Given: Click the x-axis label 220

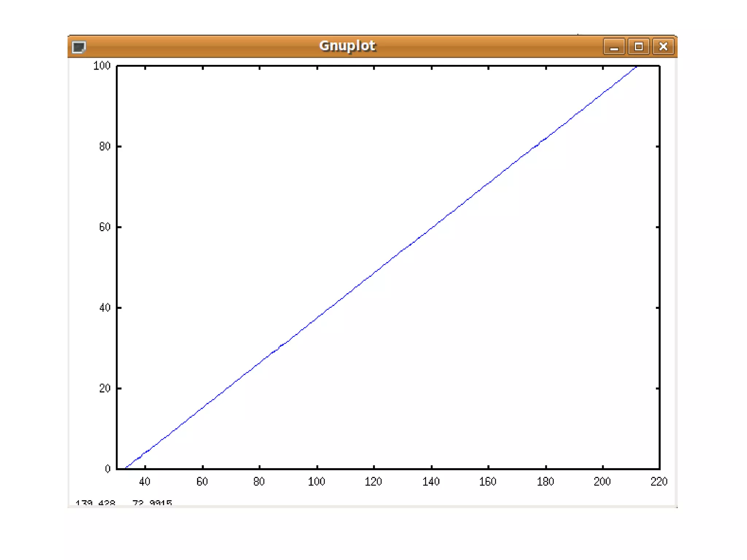Looking at the screenshot, I should point(659,482).
